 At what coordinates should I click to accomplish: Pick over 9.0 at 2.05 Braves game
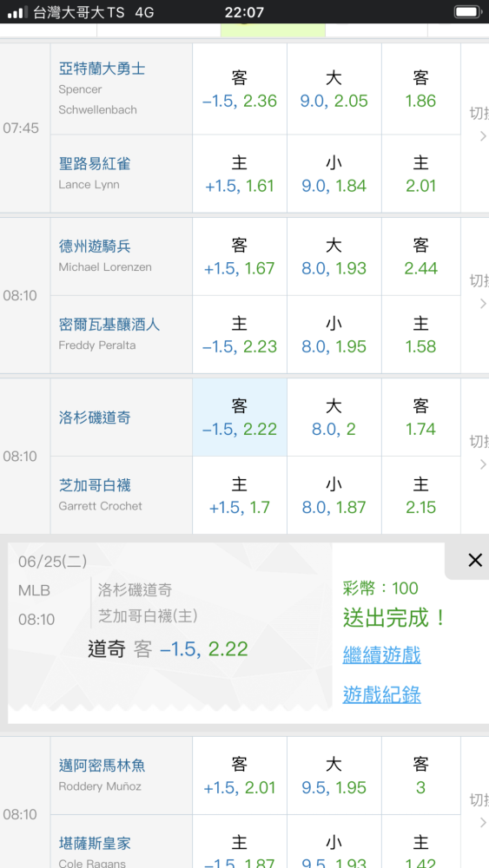334,89
